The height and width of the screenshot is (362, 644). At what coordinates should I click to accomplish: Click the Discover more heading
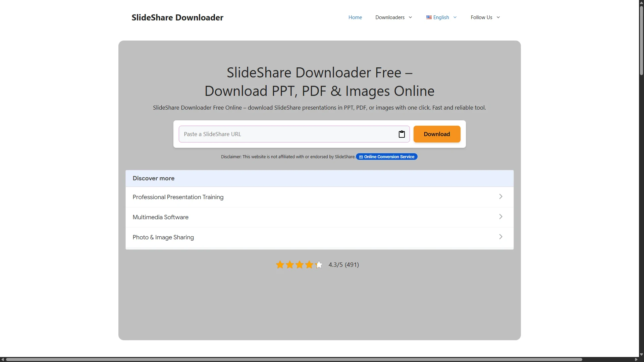coord(154,178)
